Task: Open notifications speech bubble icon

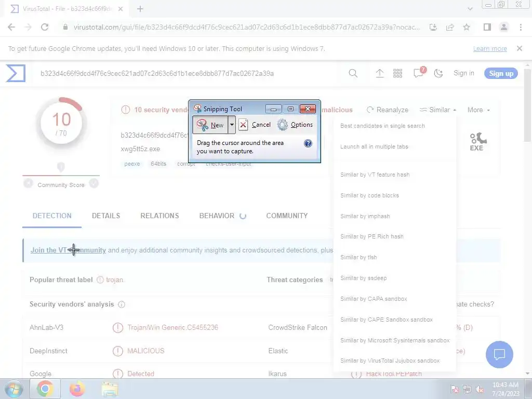Action: click(x=419, y=73)
